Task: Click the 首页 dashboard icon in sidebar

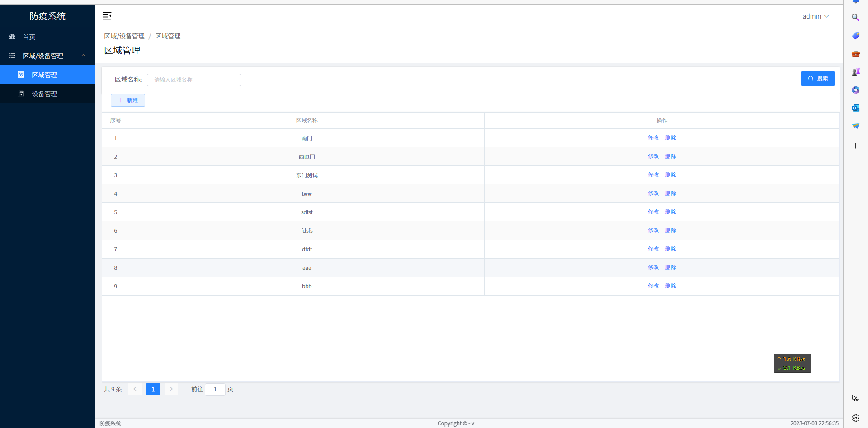Action: (x=12, y=37)
